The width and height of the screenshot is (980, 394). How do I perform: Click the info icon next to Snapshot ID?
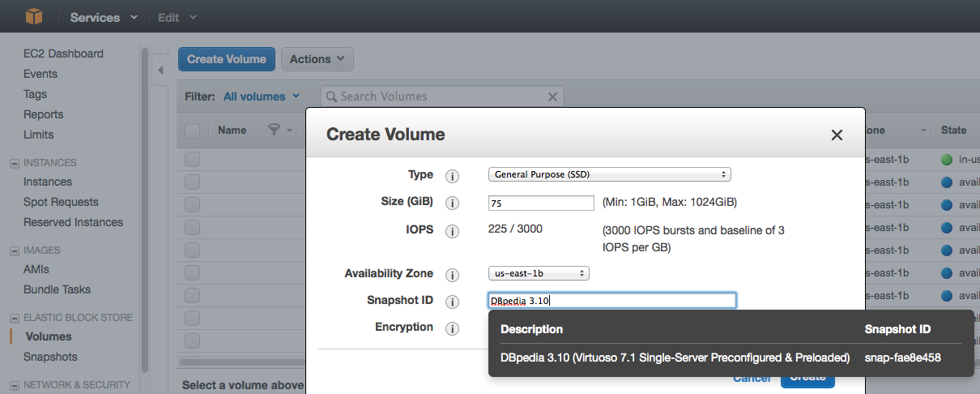pos(453,302)
